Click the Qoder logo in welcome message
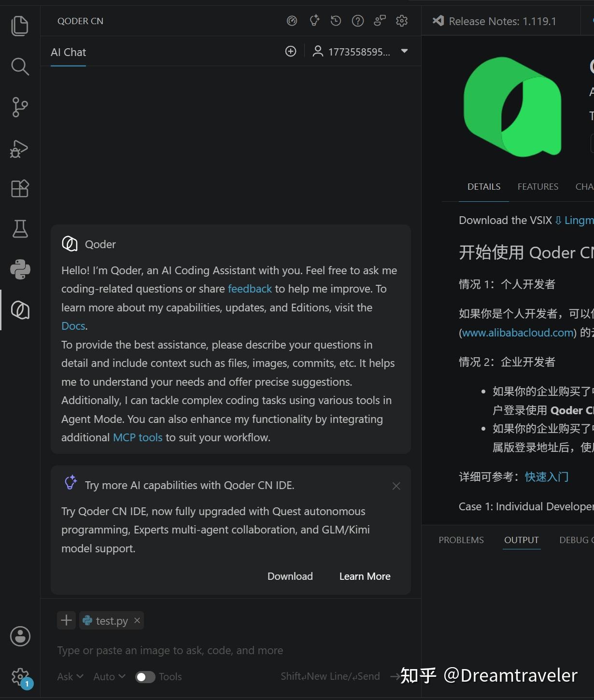Viewport: 594px width, 700px height. [70, 244]
